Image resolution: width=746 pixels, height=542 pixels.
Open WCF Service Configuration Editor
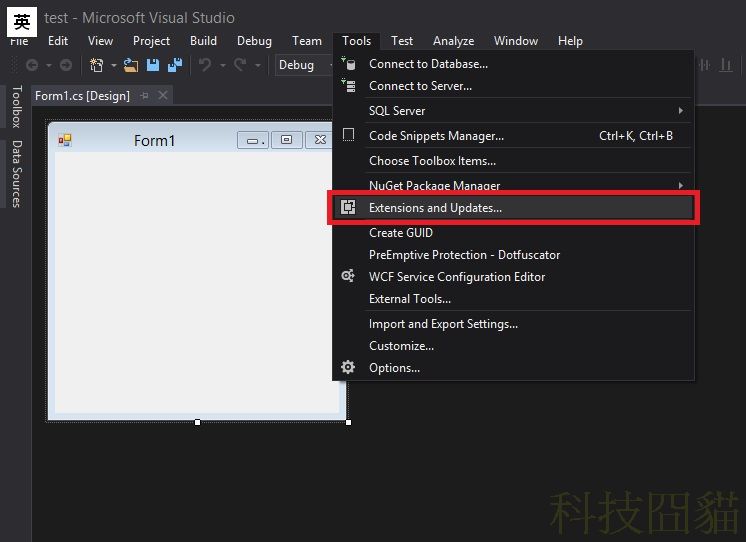(x=513, y=276)
